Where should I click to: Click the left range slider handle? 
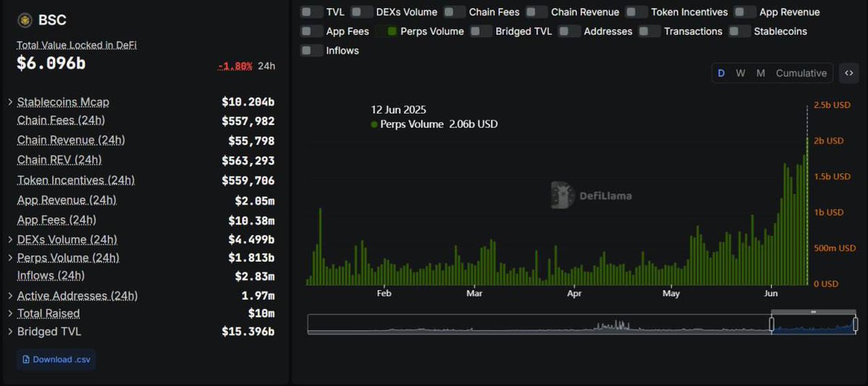coord(771,324)
